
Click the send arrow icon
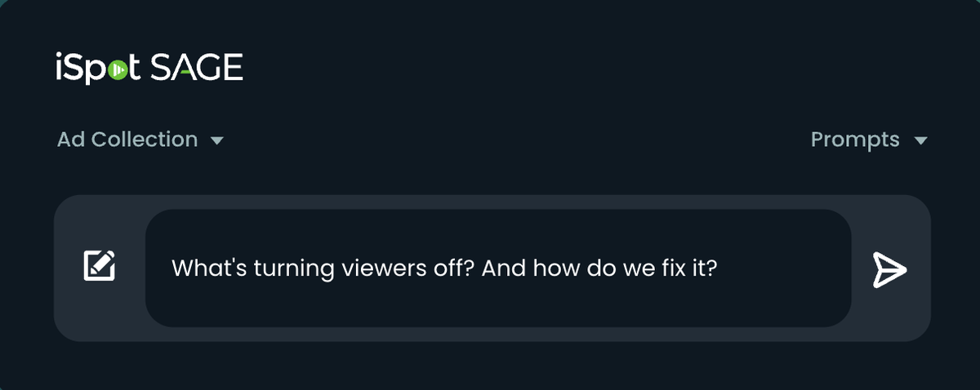889,269
